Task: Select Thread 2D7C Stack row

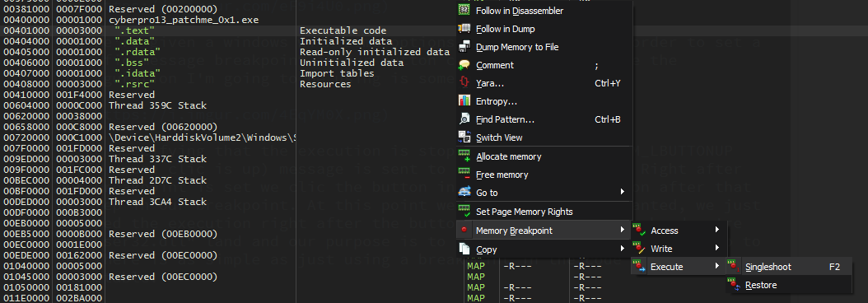Action: pyautogui.click(x=157, y=180)
